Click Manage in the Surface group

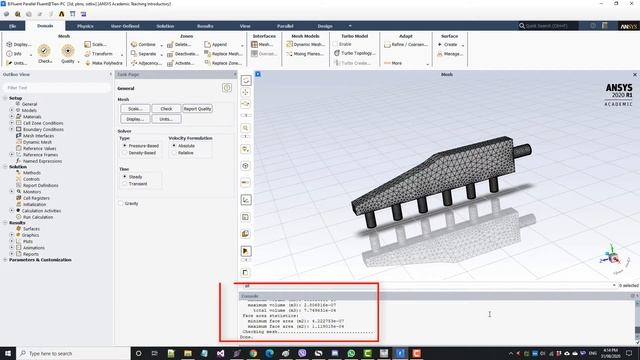tap(450, 53)
